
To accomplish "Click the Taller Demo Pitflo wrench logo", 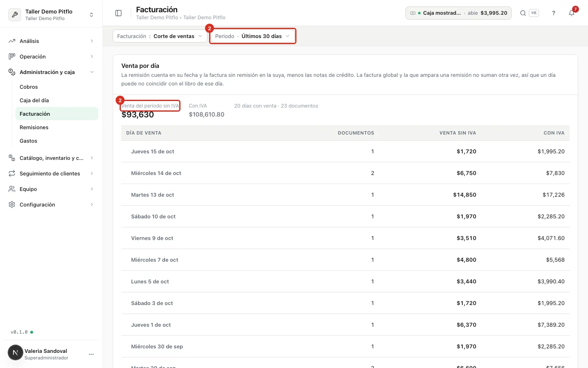I will tap(15, 15).
